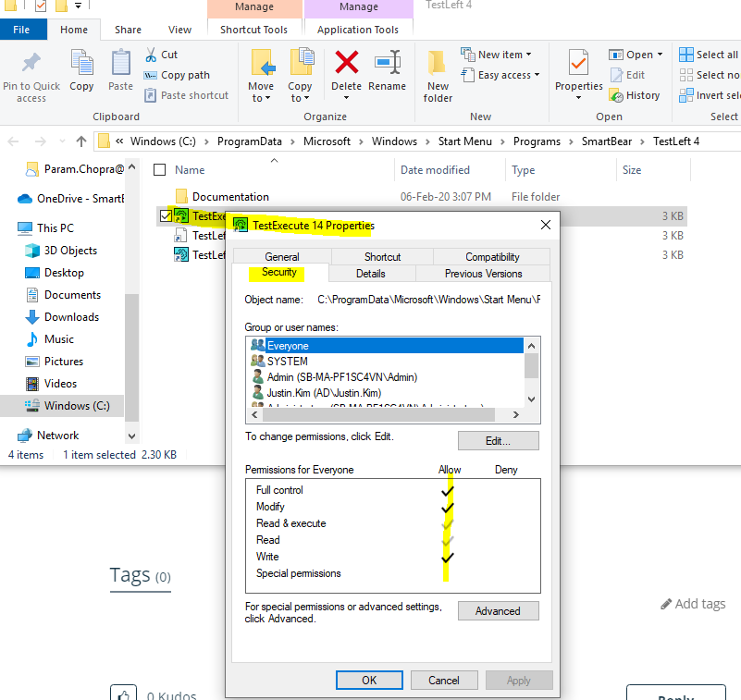
Task: Switch to Details tab in Properties
Action: 371,274
